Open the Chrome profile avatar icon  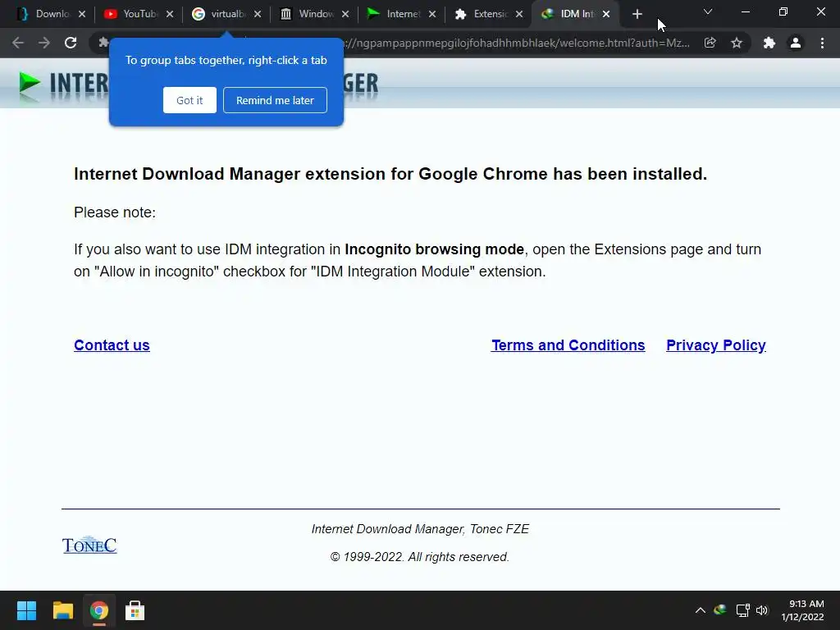point(795,43)
